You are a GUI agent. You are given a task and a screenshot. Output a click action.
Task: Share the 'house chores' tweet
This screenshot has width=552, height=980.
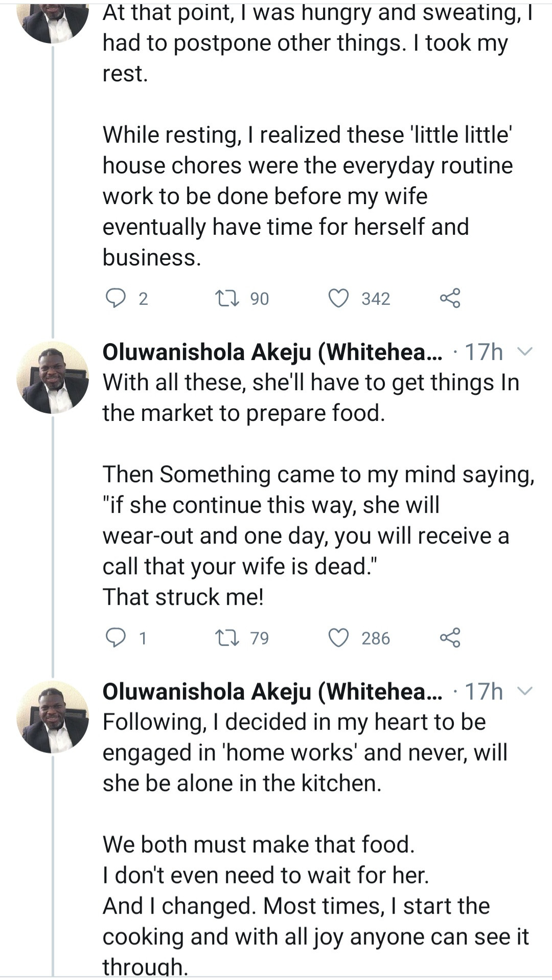[x=450, y=298]
